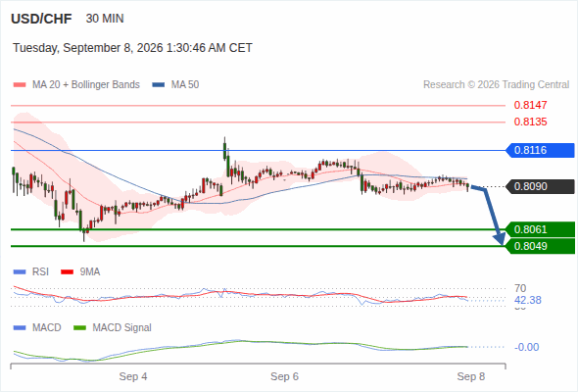
Task: Click the green 0.8049 support price tag
Action: coord(541,246)
